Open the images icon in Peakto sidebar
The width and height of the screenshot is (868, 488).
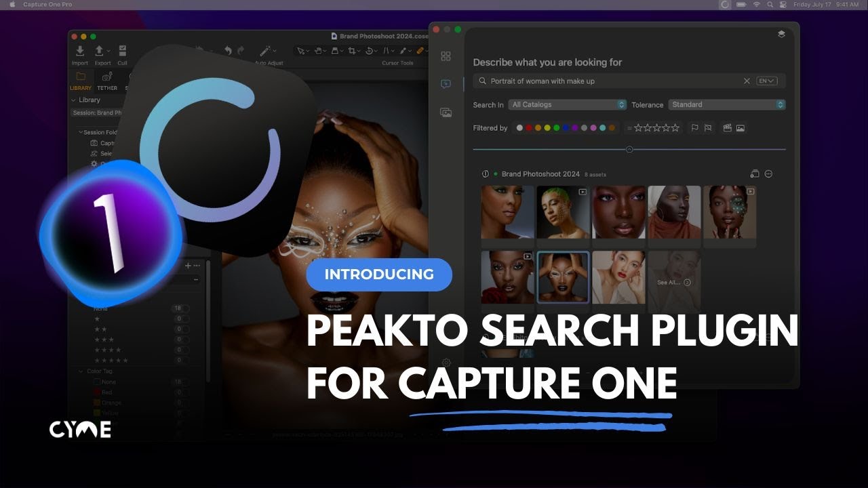[446, 113]
